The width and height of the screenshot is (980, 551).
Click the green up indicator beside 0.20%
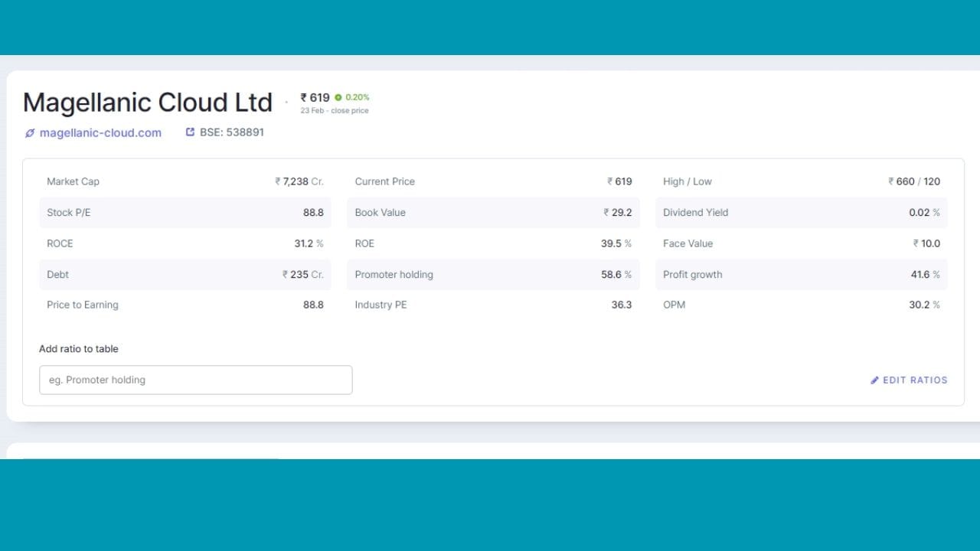338,97
